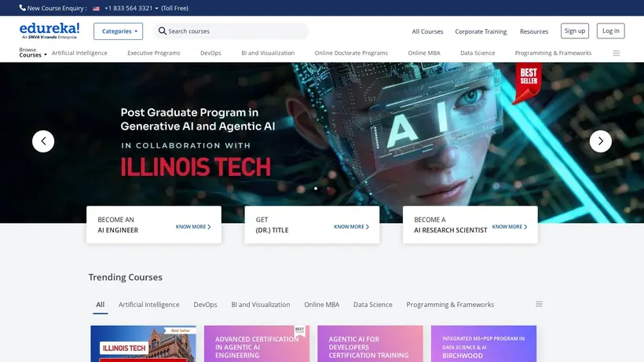Click Know More for AI Engineer
Viewport: 644px width, 362px height.
[x=193, y=227]
